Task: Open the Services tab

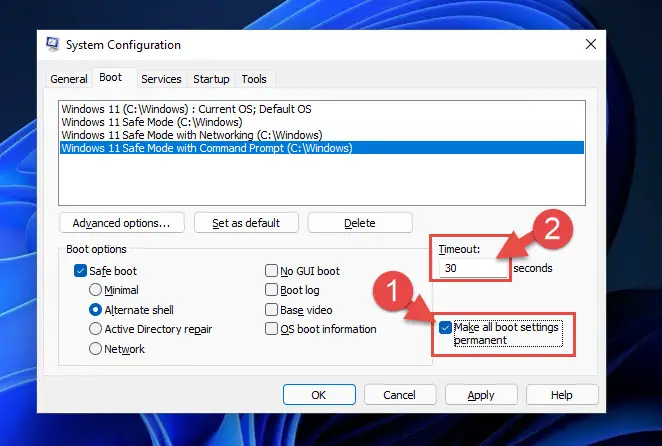Action: pyautogui.click(x=161, y=79)
